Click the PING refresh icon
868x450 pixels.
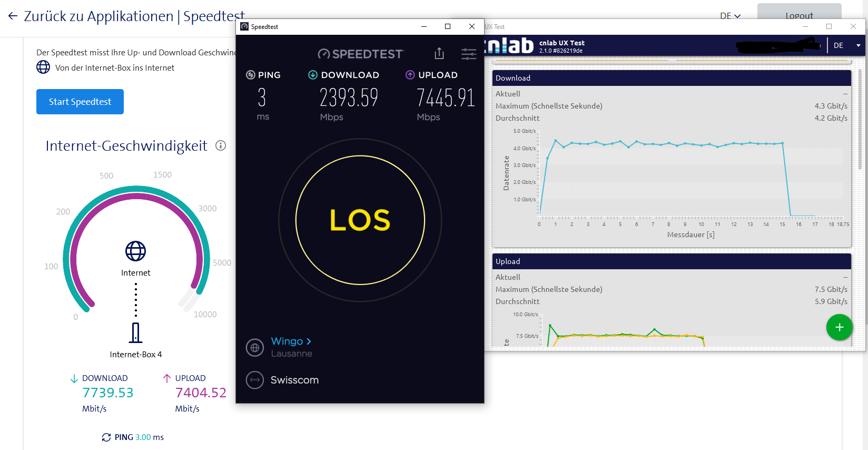(x=106, y=437)
